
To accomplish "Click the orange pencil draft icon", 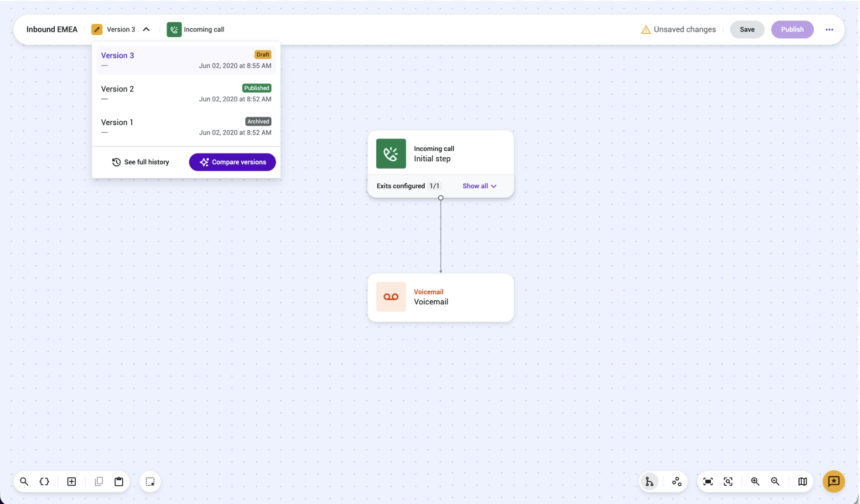I will click(97, 30).
